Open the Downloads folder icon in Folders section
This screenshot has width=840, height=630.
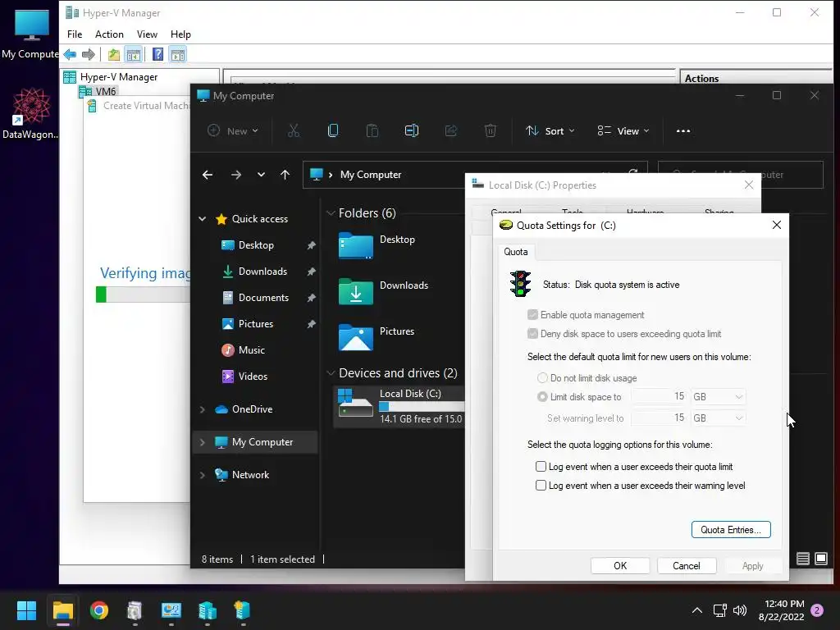click(x=356, y=292)
